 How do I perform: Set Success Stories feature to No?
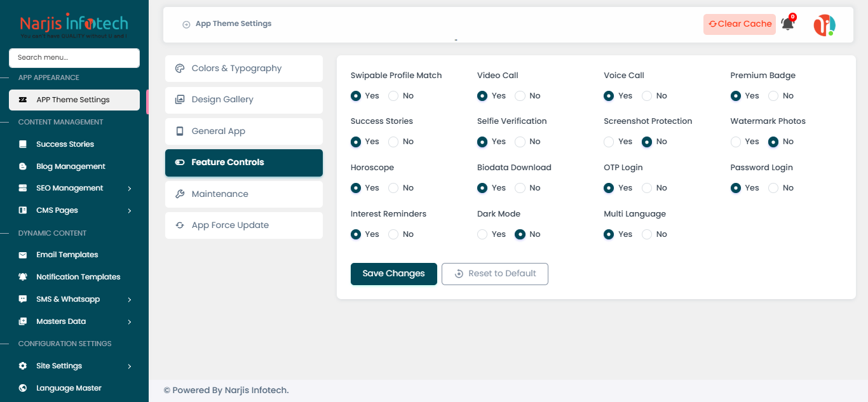[x=393, y=142]
